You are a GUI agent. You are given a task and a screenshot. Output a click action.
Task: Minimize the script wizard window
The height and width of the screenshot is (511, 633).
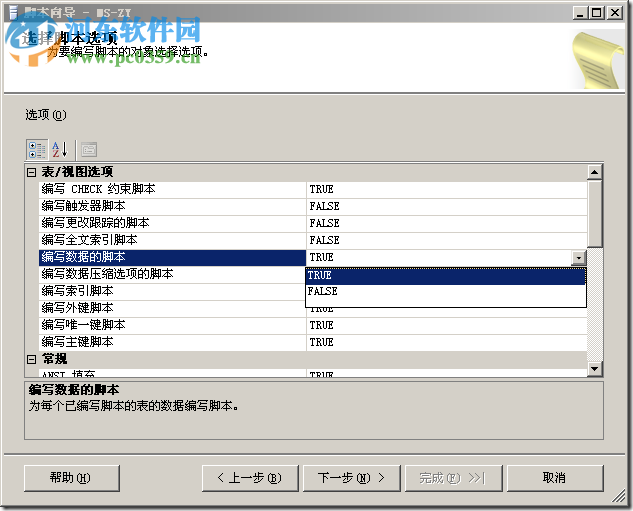tap(580, 13)
